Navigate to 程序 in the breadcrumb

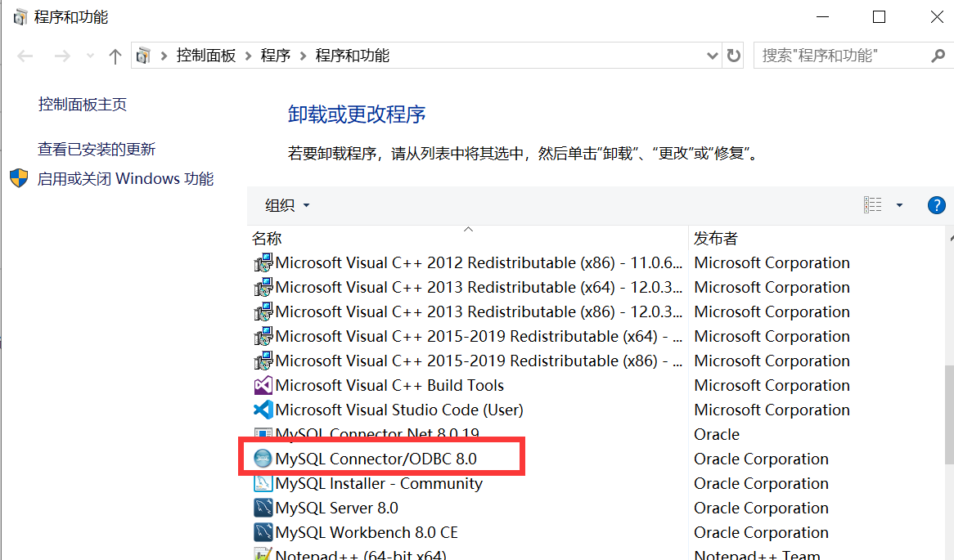click(x=276, y=56)
